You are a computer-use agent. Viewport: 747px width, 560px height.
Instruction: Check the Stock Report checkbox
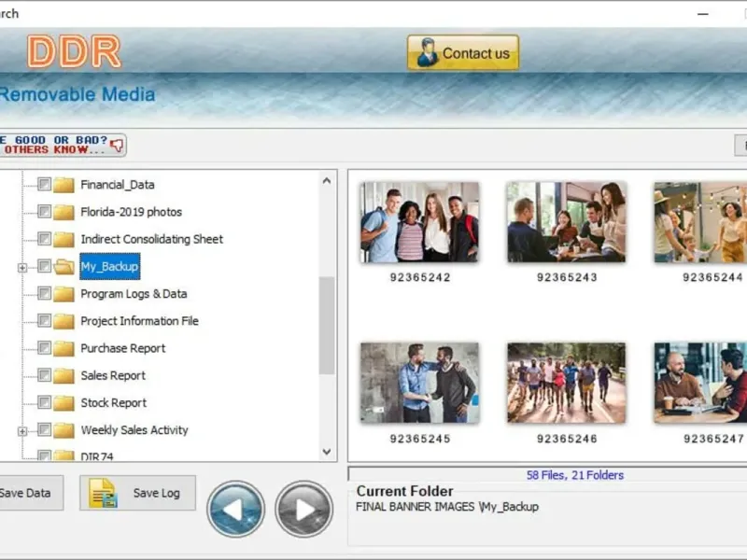pos(44,402)
